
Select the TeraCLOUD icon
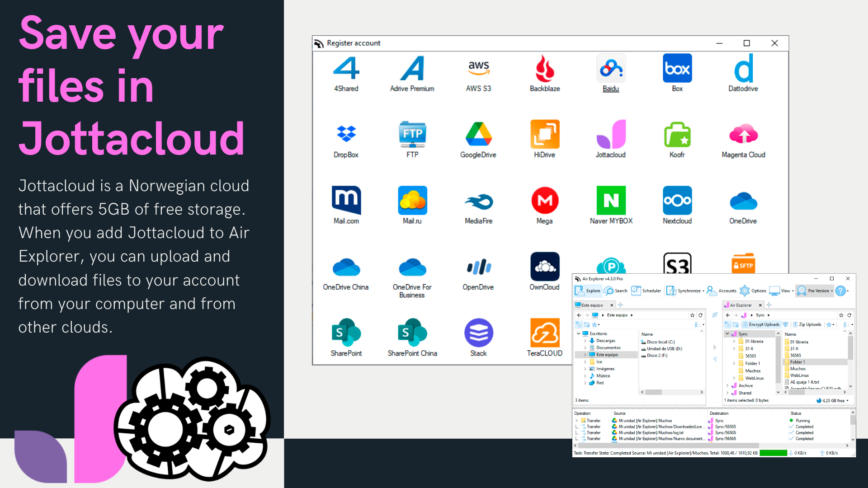click(x=544, y=333)
